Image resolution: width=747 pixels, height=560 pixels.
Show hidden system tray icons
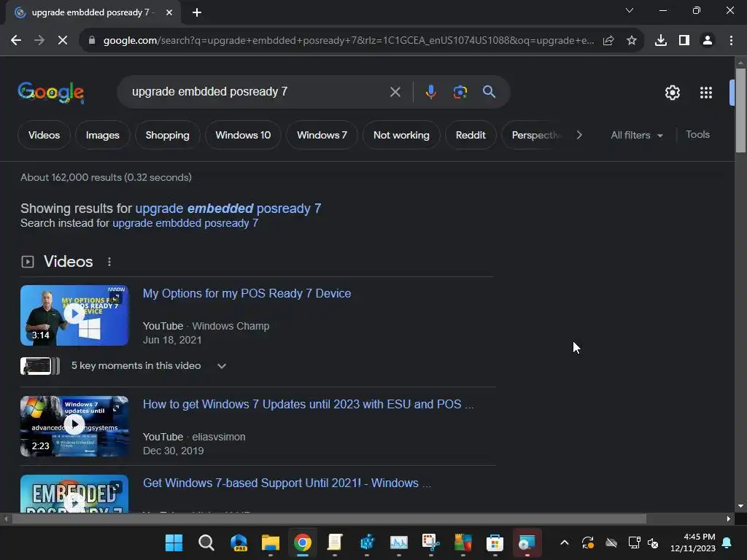click(x=565, y=542)
